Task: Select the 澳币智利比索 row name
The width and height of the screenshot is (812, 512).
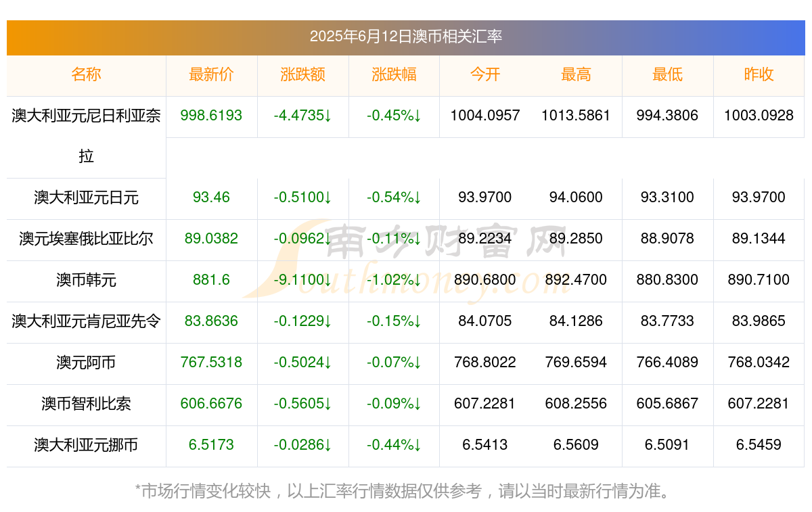Action: coord(86,404)
